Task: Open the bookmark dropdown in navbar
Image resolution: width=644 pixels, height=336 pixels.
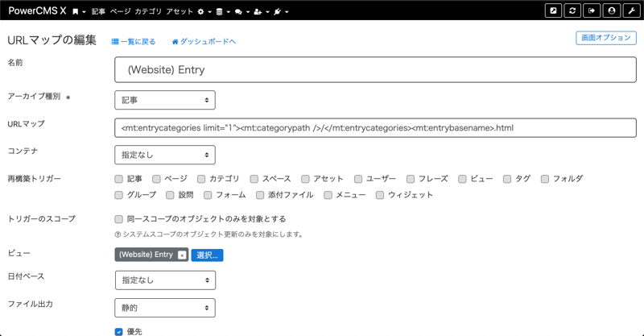Action: pyautogui.click(x=78, y=12)
